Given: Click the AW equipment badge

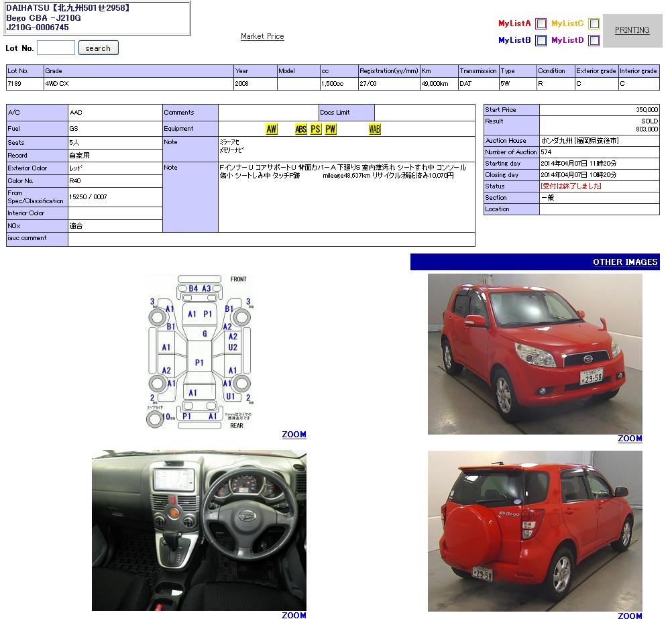Looking at the screenshot, I should pyautogui.click(x=272, y=129).
